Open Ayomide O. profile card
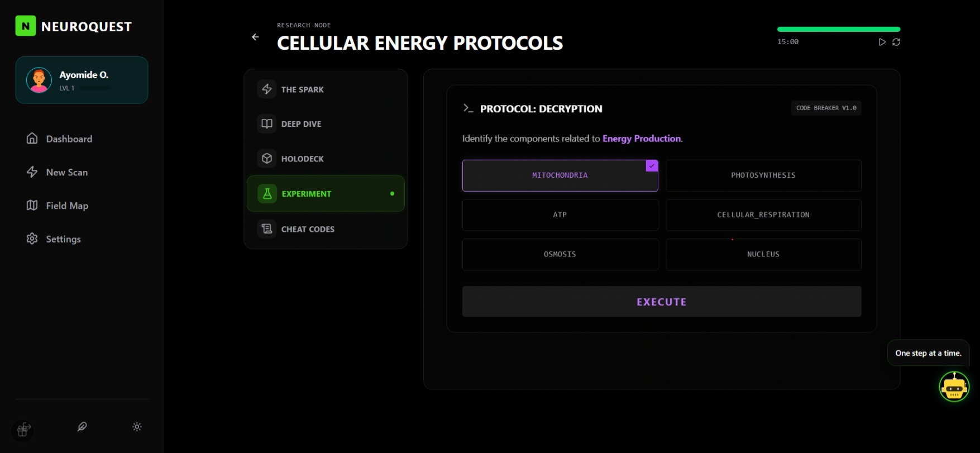Viewport: 980px width, 453px height. pos(82,80)
